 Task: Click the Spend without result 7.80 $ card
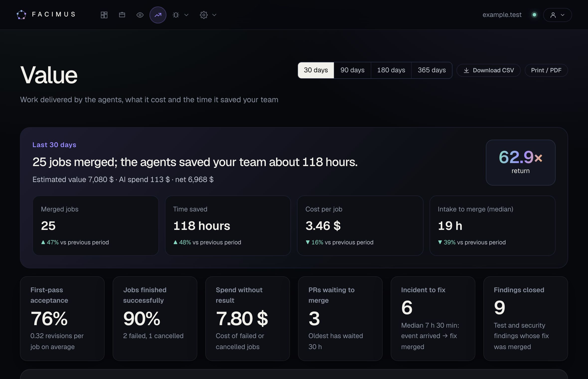point(248,318)
